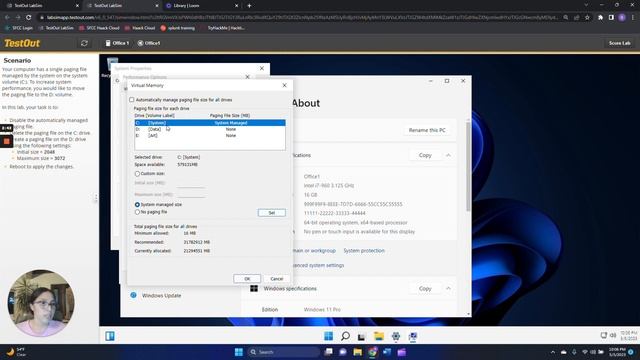Screen dimensions: 640x360
Task: Open the System protection link
Action: pyautogui.click(x=364, y=250)
